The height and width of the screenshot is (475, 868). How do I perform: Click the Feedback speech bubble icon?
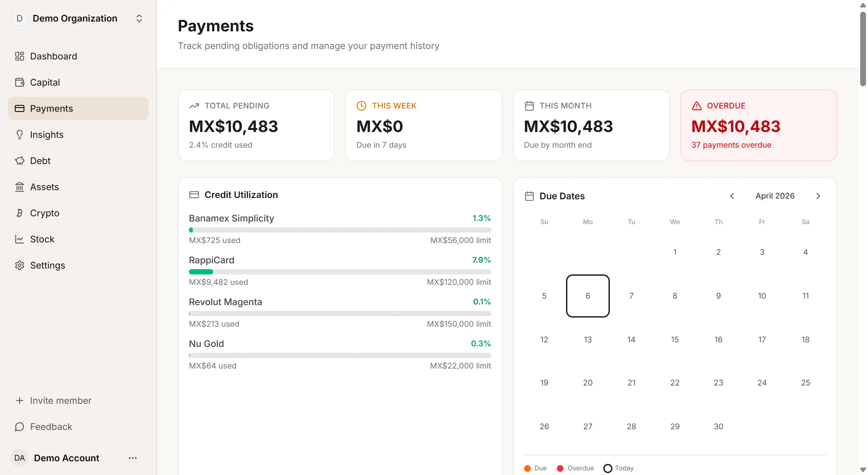[x=20, y=427]
